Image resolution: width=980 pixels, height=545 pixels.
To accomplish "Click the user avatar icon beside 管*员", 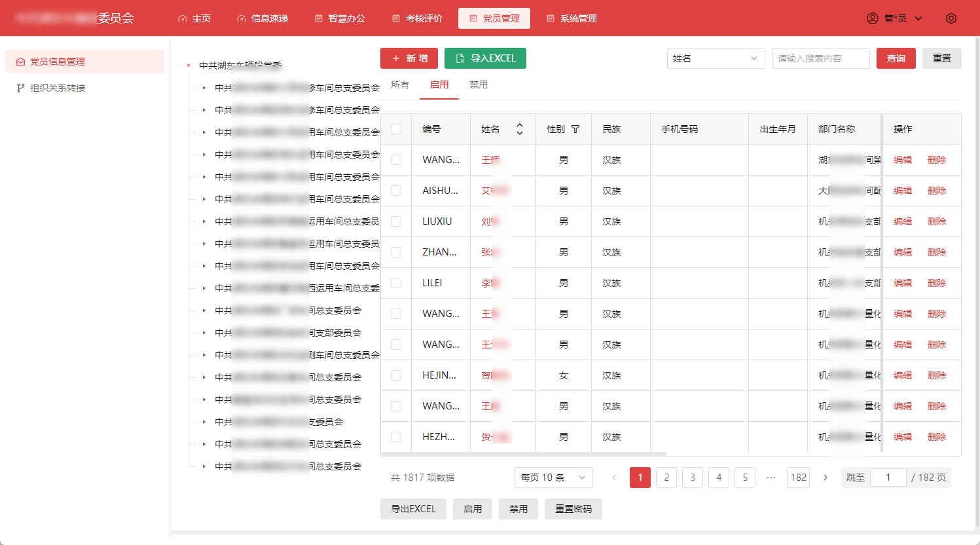I will tap(873, 18).
